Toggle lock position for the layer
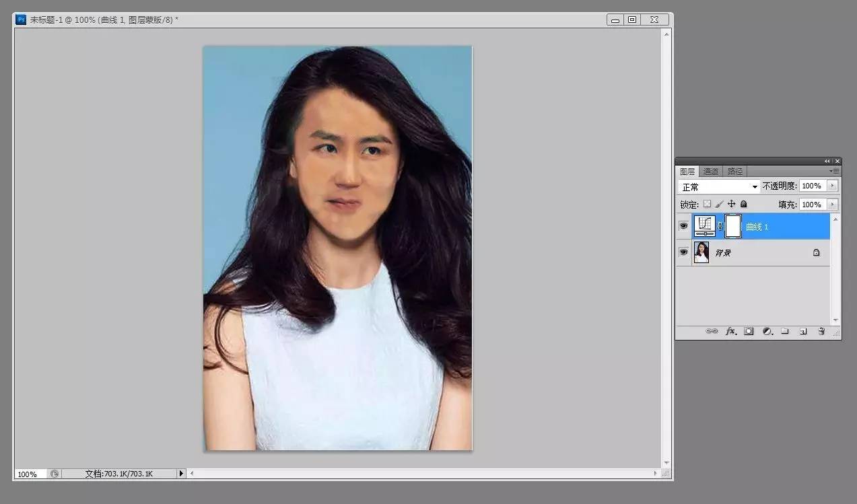857x504 pixels. tap(731, 204)
